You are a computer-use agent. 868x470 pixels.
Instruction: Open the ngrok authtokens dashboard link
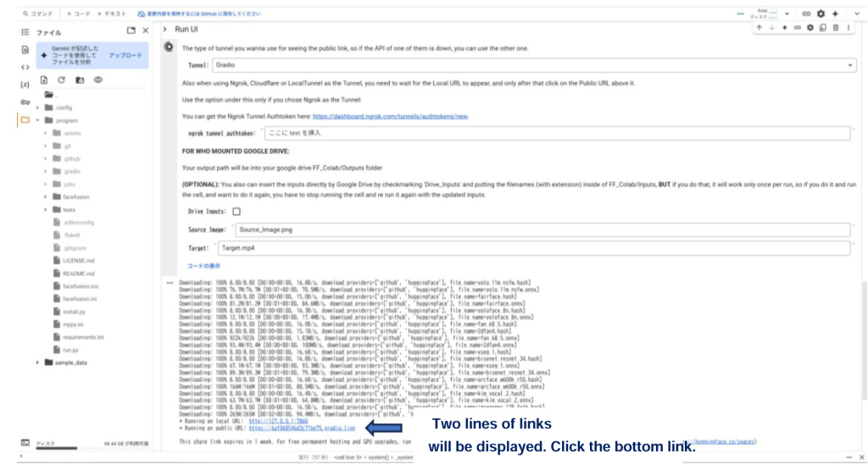point(390,117)
